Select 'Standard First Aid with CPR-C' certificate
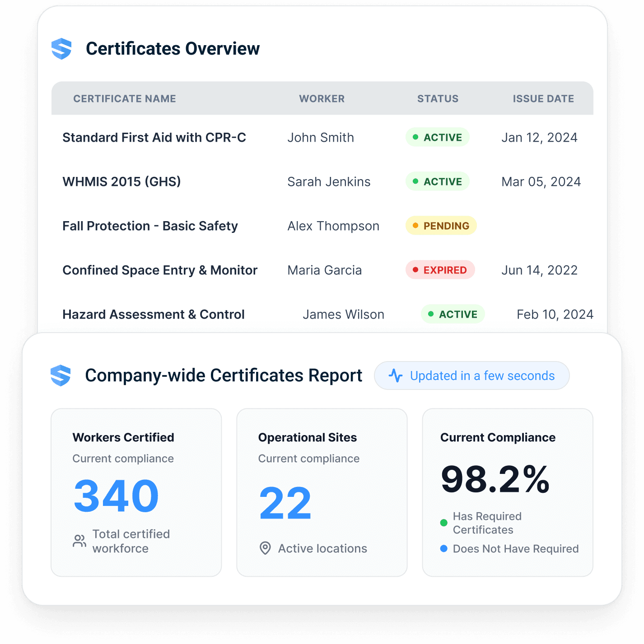Viewport: 644px width, 644px height. (154, 137)
